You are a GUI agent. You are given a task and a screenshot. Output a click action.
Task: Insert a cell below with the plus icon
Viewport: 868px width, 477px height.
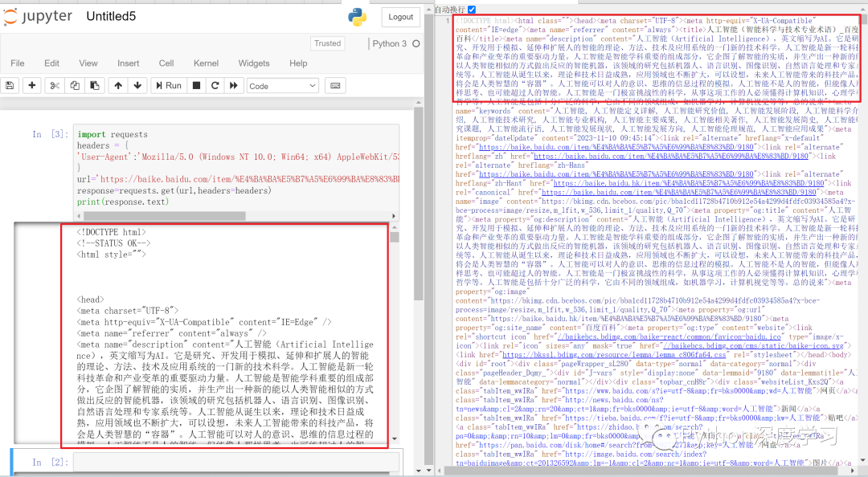click(31, 86)
